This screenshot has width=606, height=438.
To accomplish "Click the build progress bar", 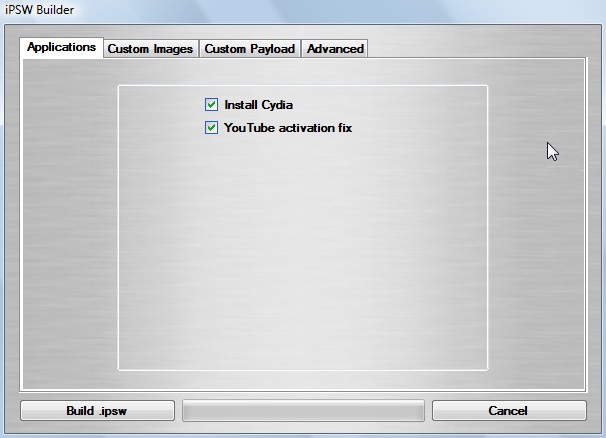I will [303, 411].
